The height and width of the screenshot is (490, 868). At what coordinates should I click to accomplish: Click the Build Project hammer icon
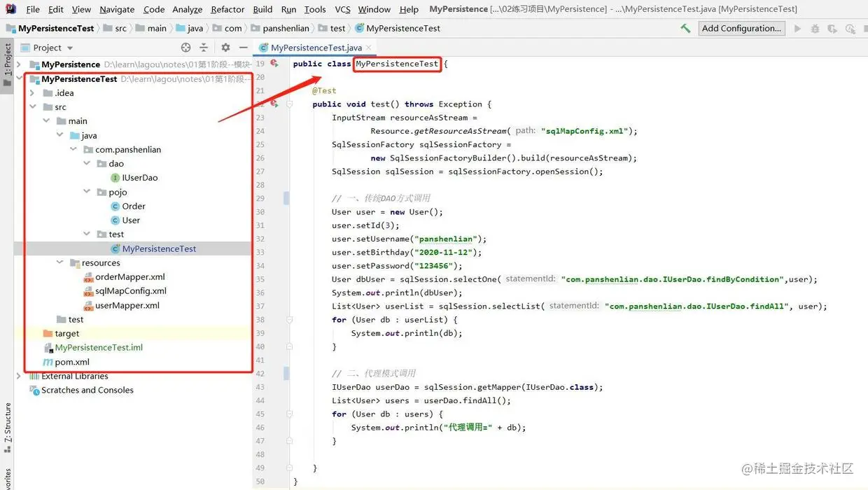685,29
